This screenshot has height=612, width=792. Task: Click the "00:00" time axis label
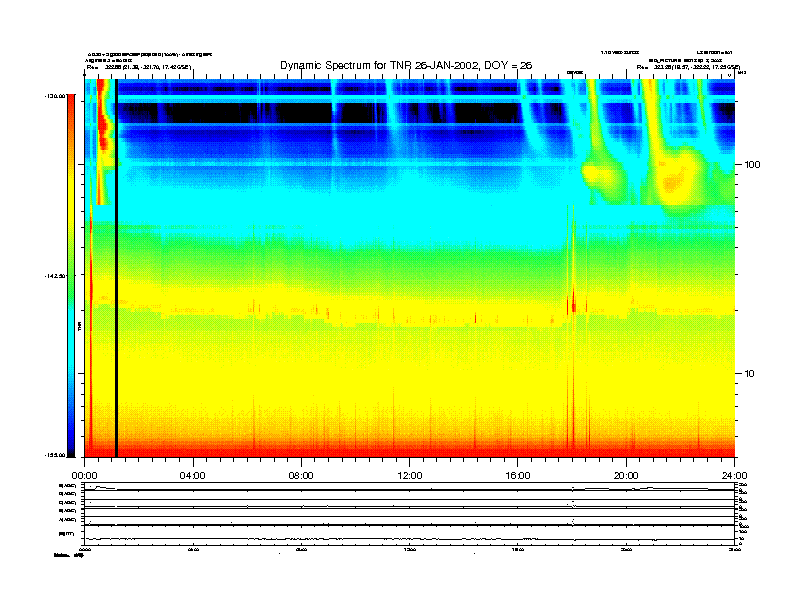84,476
